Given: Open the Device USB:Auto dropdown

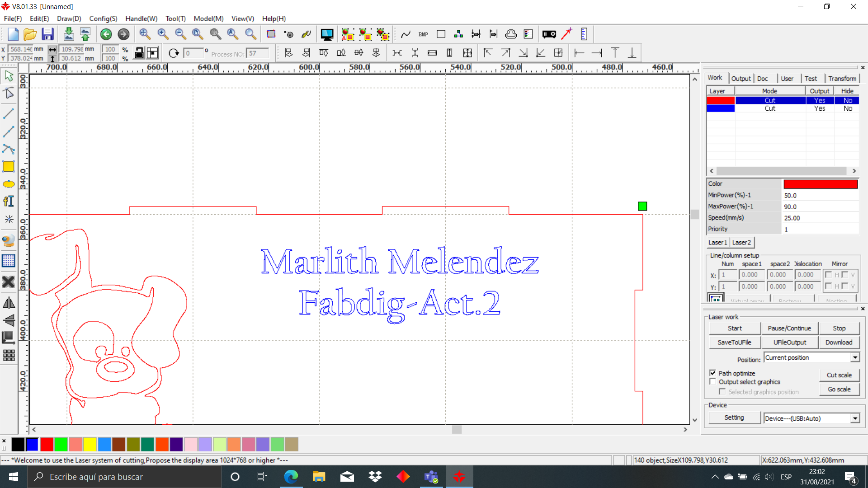Looking at the screenshot, I should [855, 418].
